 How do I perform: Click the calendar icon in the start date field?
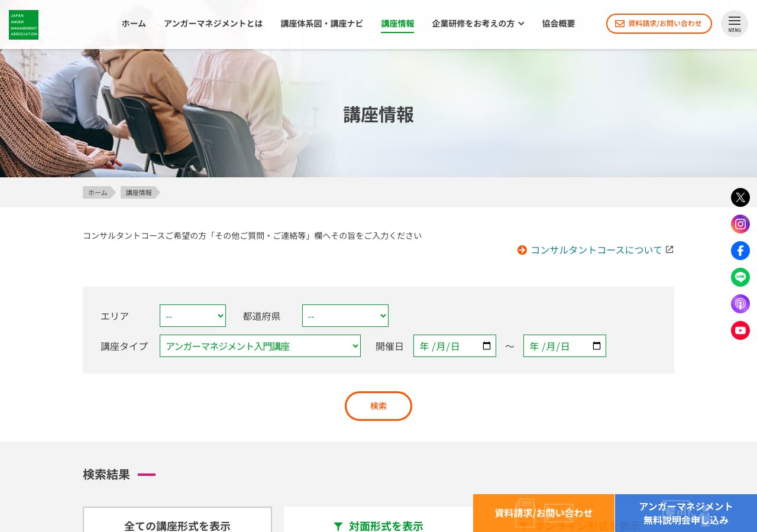(x=487, y=346)
